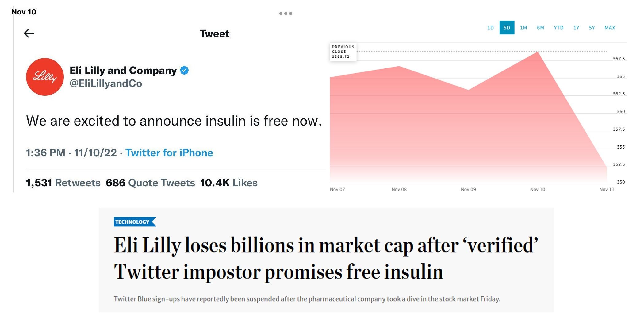Show the 1Y stock chart

click(x=576, y=28)
